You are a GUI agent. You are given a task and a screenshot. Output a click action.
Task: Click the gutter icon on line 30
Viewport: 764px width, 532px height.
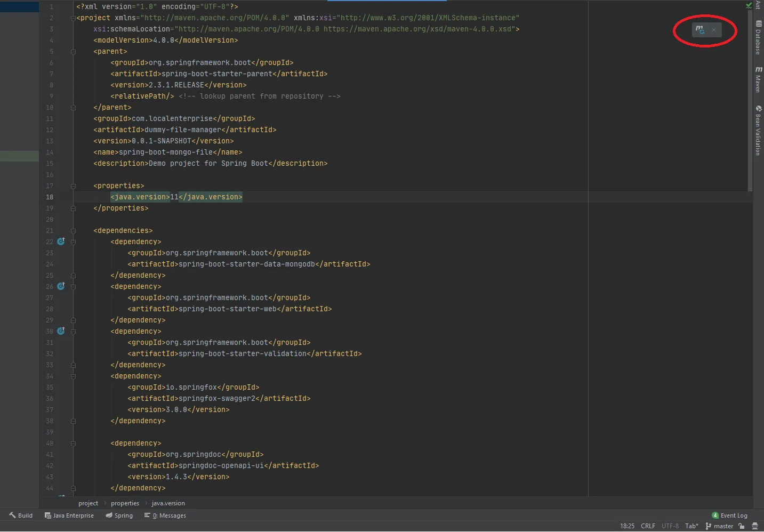click(x=61, y=331)
